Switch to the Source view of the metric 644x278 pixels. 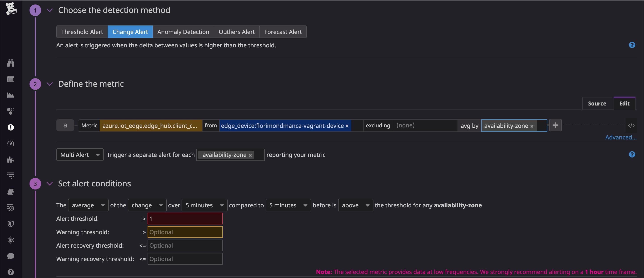[597, 103]
